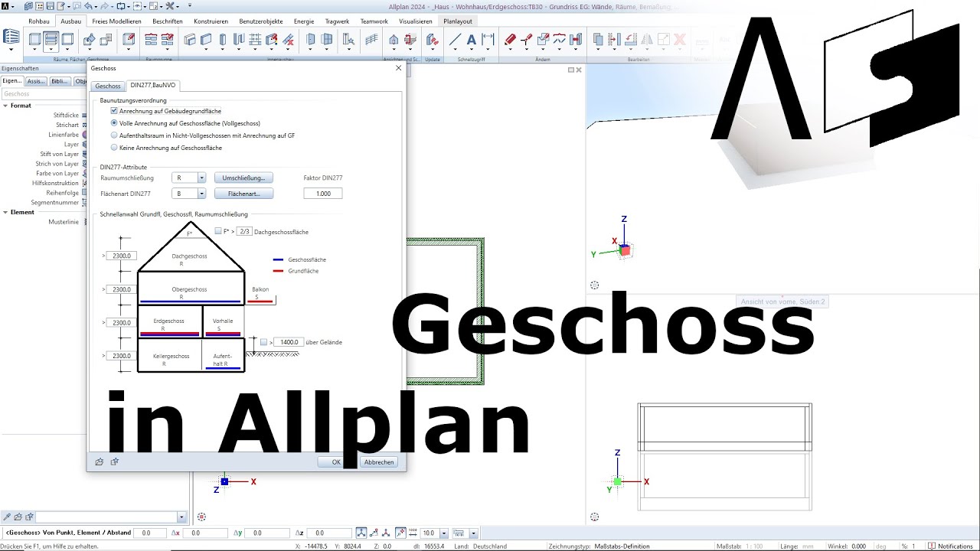Click the load favorites icon in Geschoss dialog
Screen dimensions: 980x551
pos(99,461)
